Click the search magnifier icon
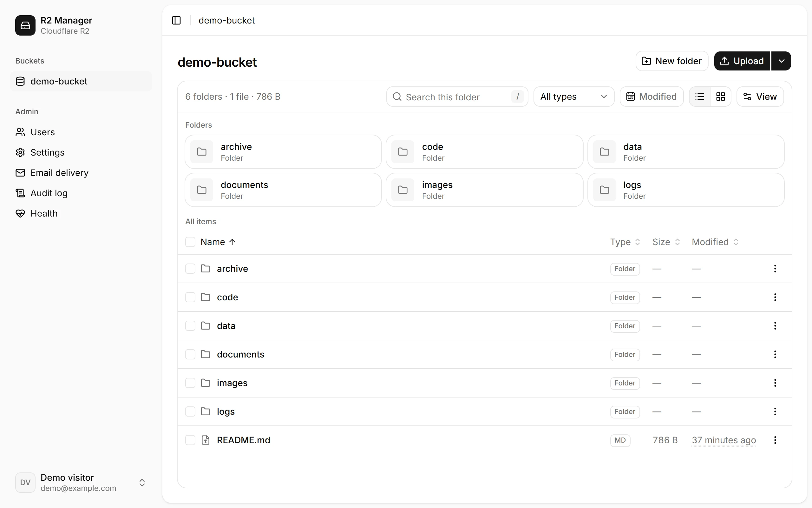This screenshot has width=812, height=508. tap(397, 97)
